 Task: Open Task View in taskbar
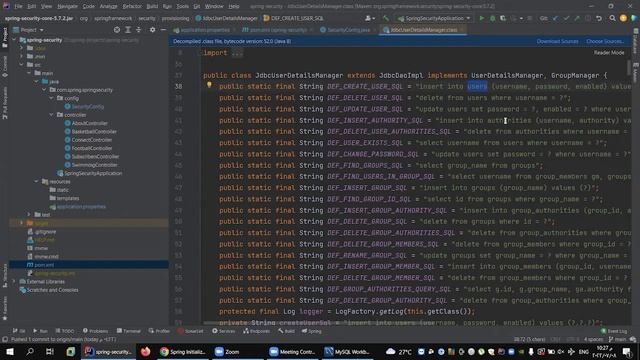click(50, 351)
